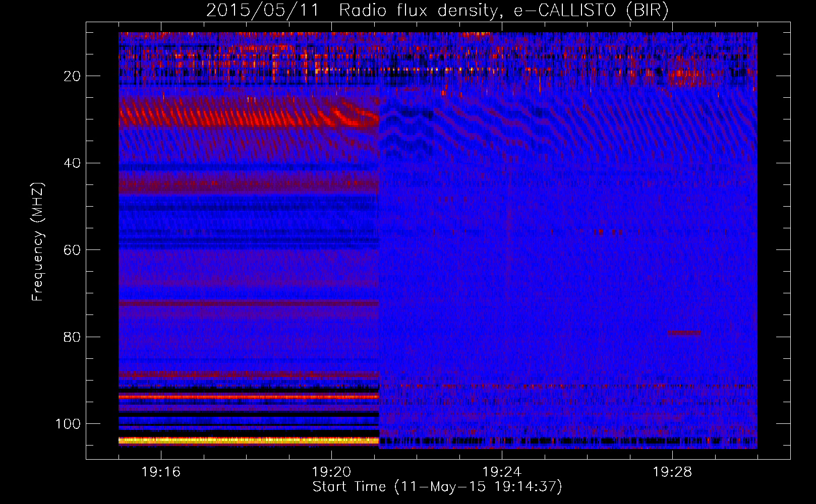Image resolution: width=816 pixels, height=504 pixels.
Task: Select the 19:24 time tick label
Action: tap(502, 472)
